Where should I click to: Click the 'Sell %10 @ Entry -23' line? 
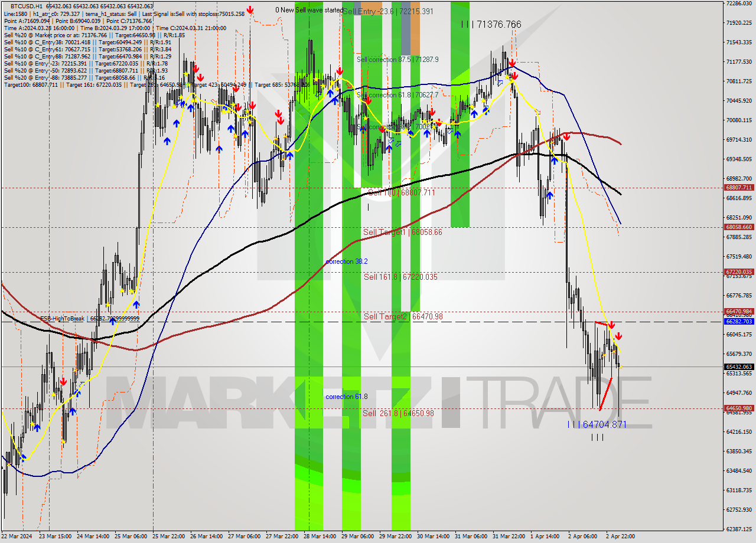click(x=86, y=63)
